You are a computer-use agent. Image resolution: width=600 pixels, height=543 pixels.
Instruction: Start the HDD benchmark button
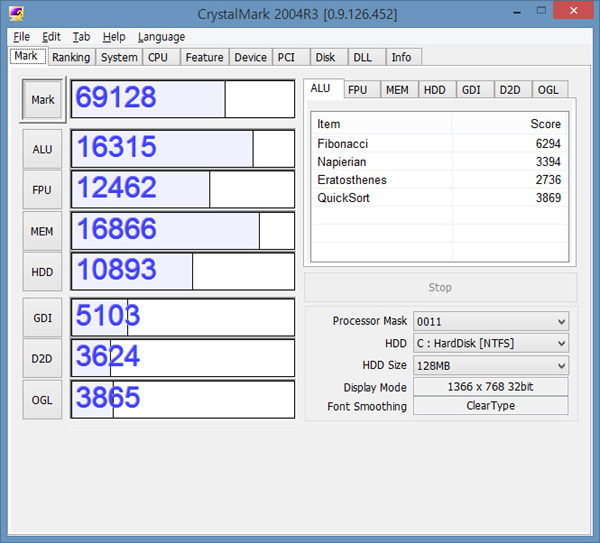click(43, 271)
